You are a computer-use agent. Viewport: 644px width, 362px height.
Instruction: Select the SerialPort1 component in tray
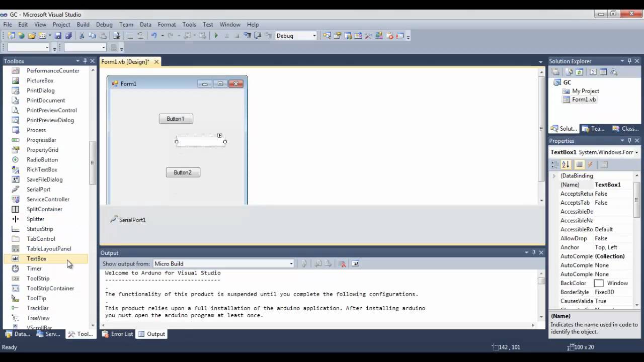128,220
